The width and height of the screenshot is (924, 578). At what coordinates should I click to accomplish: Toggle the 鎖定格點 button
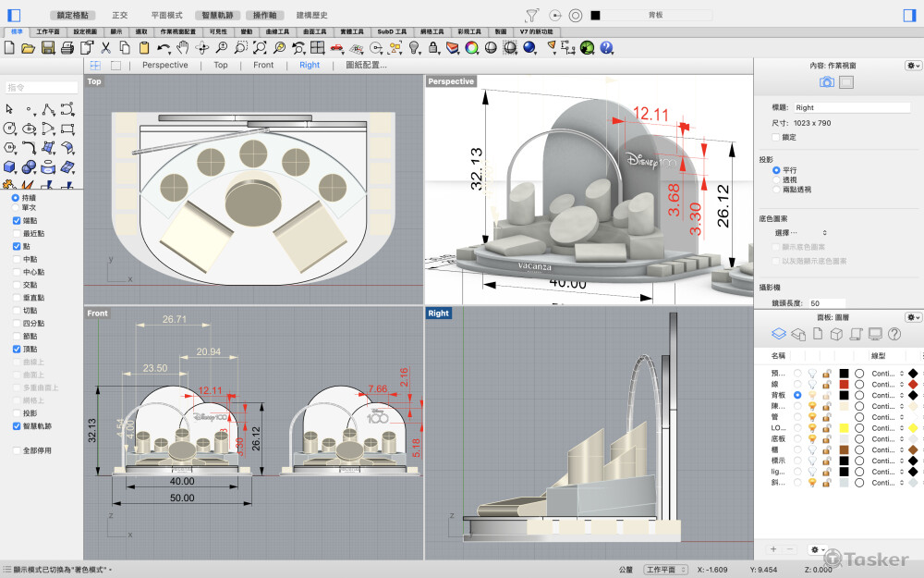(75, 16)
